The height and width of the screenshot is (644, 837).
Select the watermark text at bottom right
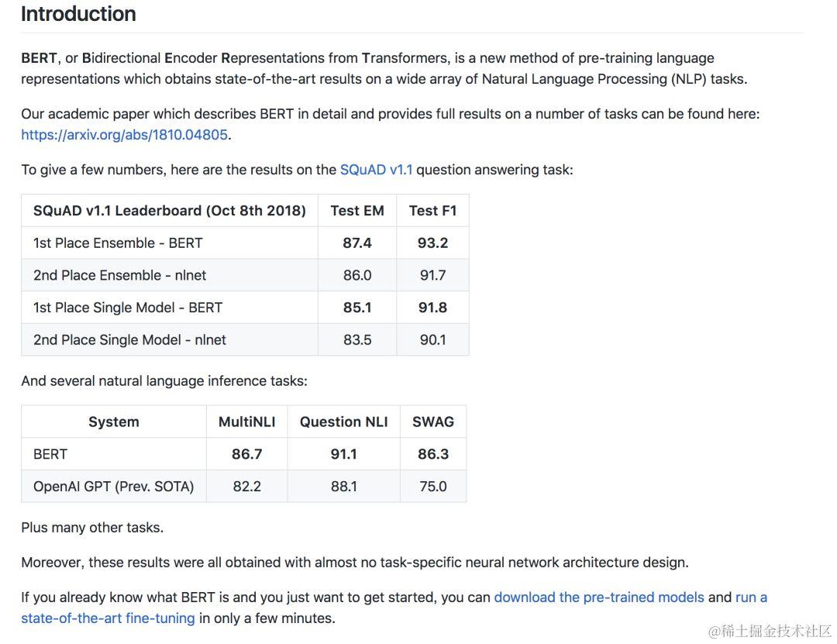770,631
